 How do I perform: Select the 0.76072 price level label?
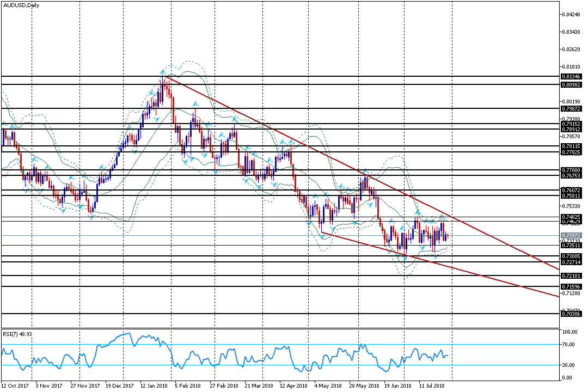click(x=571, y=190)
